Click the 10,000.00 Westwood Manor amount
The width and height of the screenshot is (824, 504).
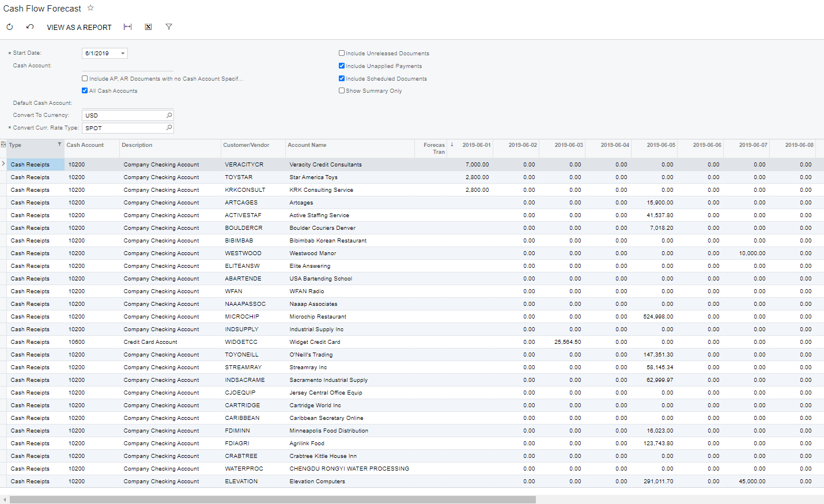tap(747, 253)
